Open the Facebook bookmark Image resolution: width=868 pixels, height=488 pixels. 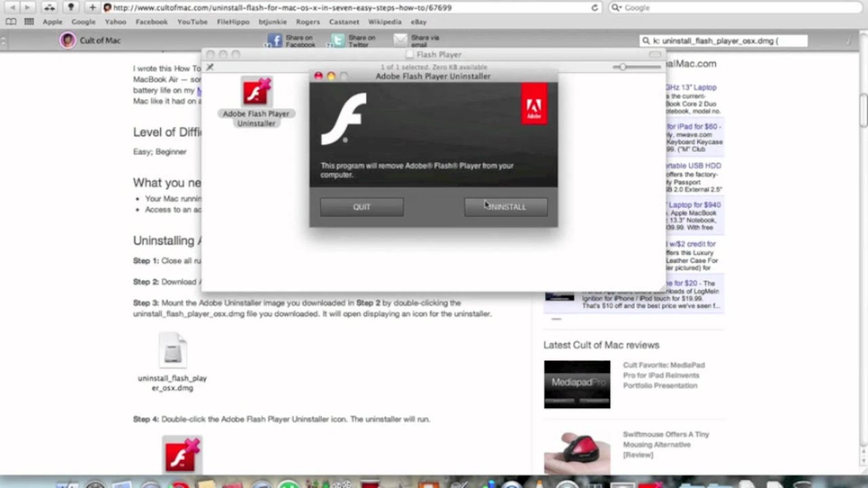[151, 22]
